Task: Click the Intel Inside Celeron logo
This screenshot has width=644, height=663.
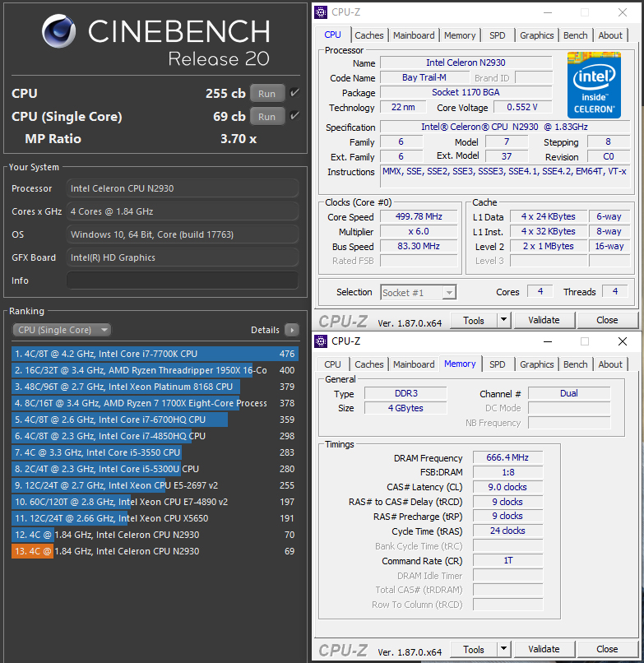Action: point(594,85)
